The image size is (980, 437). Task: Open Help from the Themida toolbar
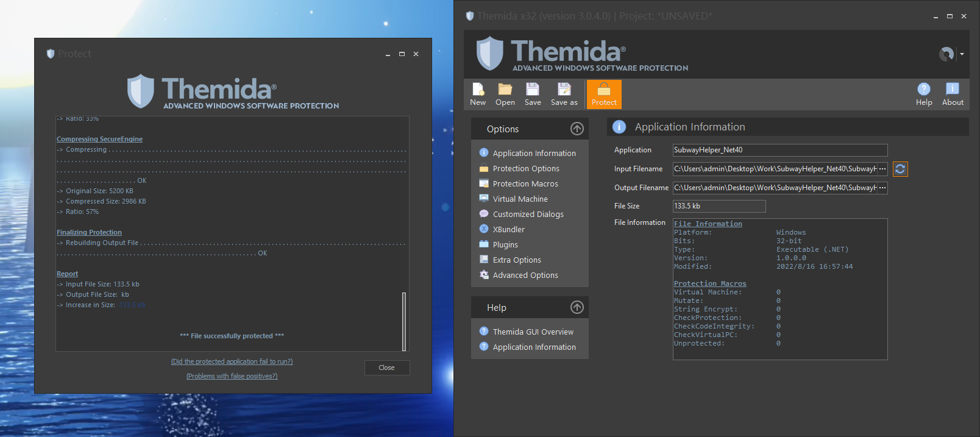pos(924,94)
